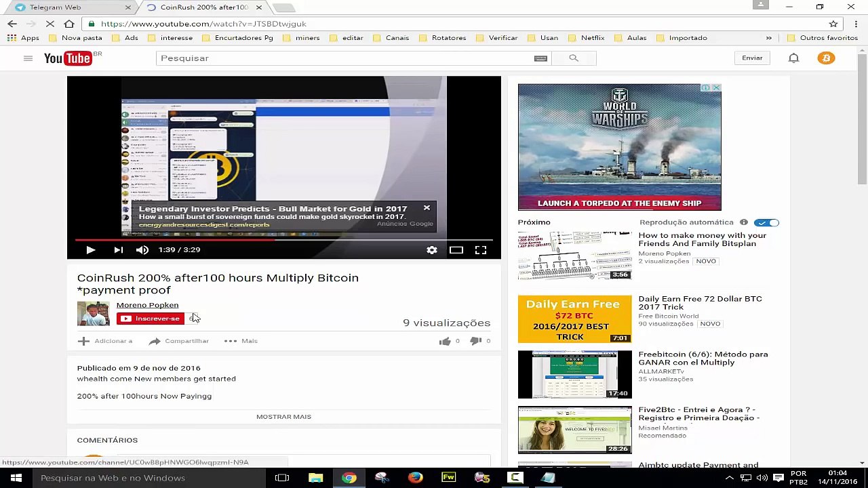Open the taskbar clock and date
The width and height of the screenshot is (868, 488).
(838, 478)
